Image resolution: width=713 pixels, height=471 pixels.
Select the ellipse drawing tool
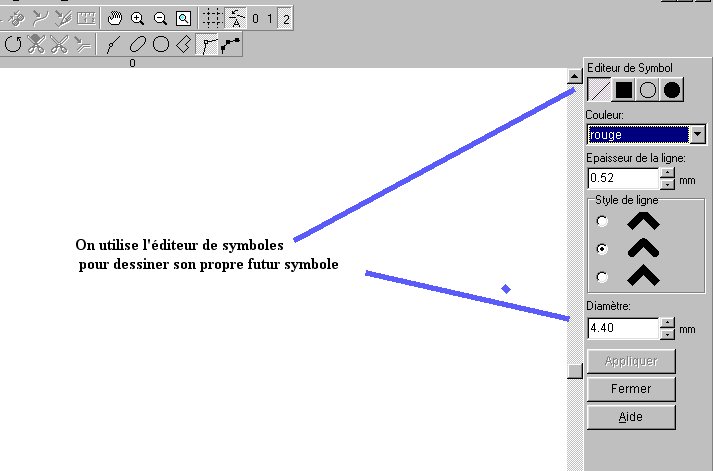(x=137, y=44)
